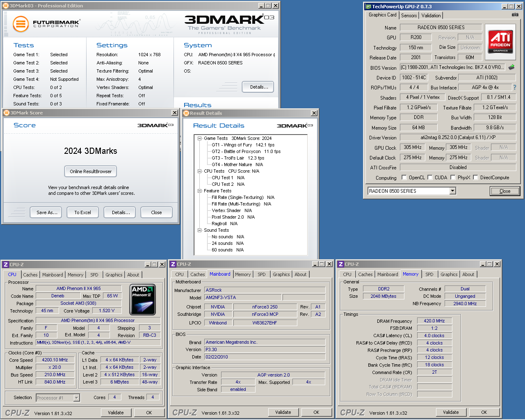Click OK in CPU-Z Mainboard window

point(316,412)
